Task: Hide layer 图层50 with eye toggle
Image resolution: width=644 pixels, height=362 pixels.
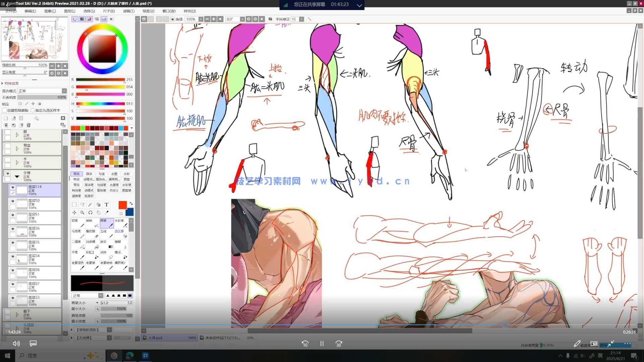Action: point(13,201)
